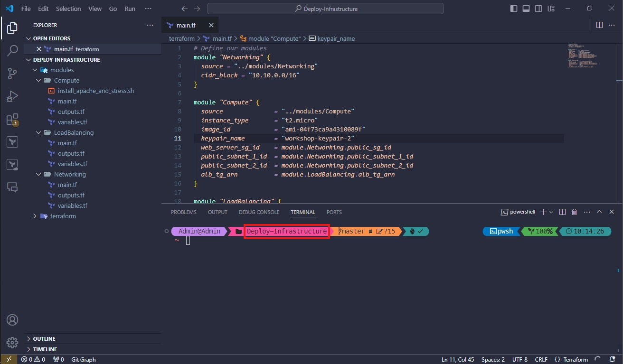The width and height of the screenshot is (623, 364).
Task: Close the main.tf editor tab
Action: coord(211,25)
